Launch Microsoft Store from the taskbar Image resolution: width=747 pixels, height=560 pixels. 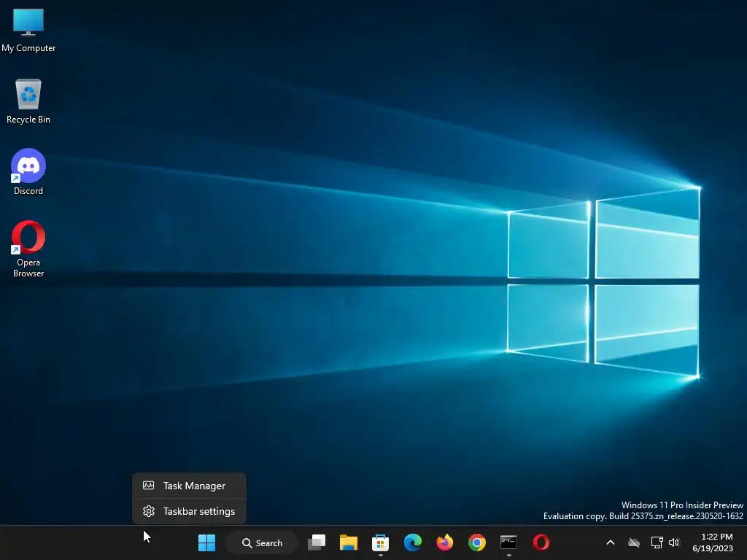click(x=381, y=542)
